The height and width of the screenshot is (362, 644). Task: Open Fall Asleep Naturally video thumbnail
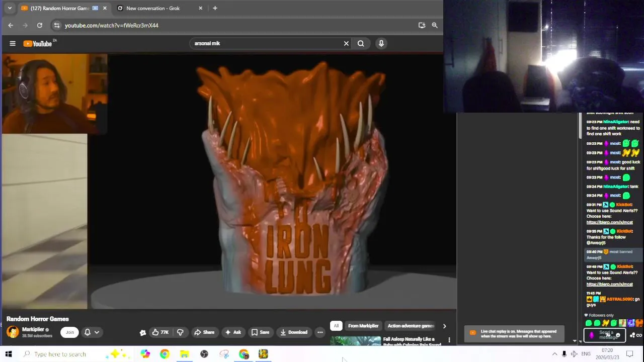[356, 341]
